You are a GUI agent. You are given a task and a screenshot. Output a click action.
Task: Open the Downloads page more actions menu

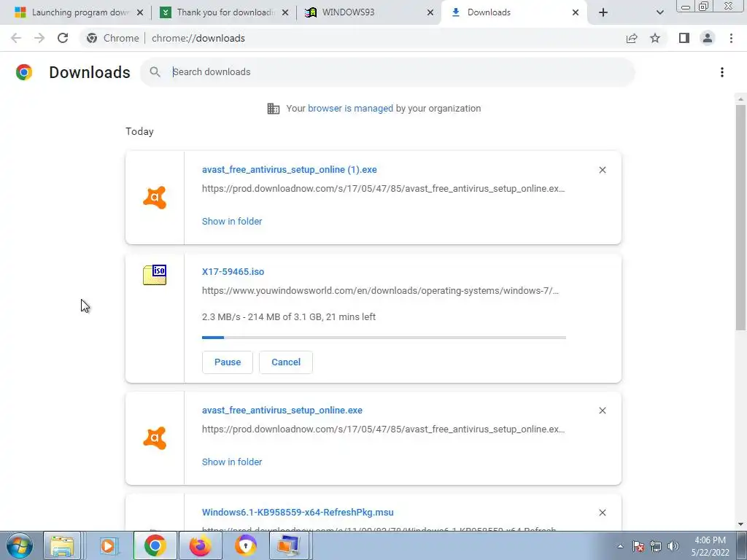coord(722,72)
